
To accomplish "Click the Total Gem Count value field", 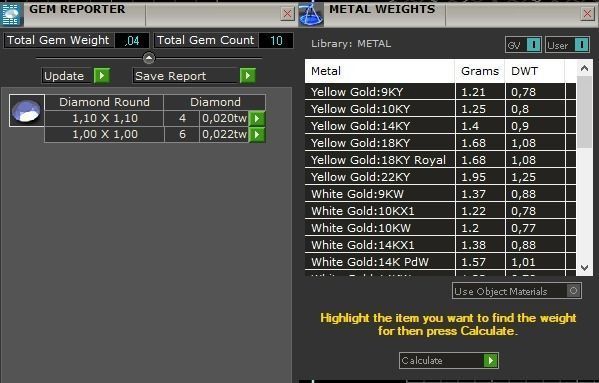I will 276,40.
